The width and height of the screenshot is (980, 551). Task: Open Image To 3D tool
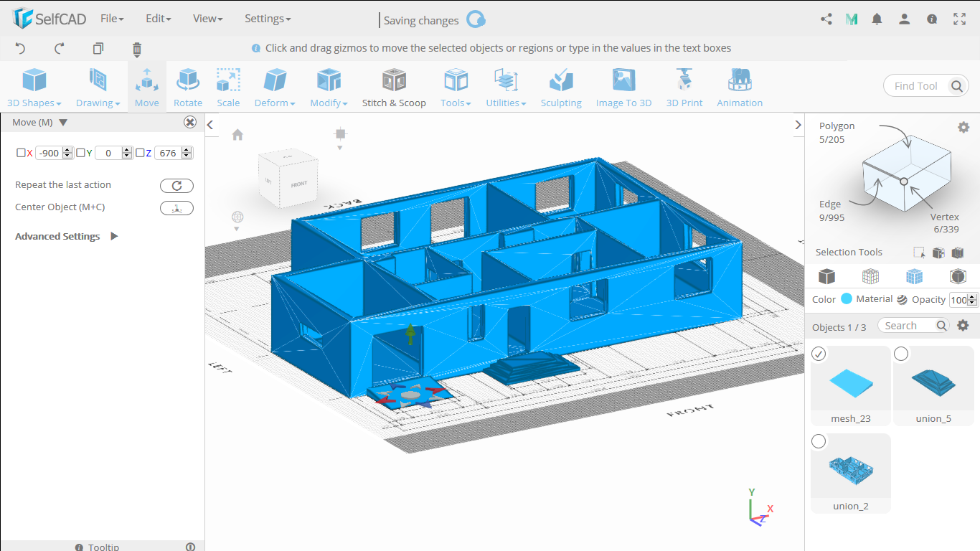click(x=623, y=88)
